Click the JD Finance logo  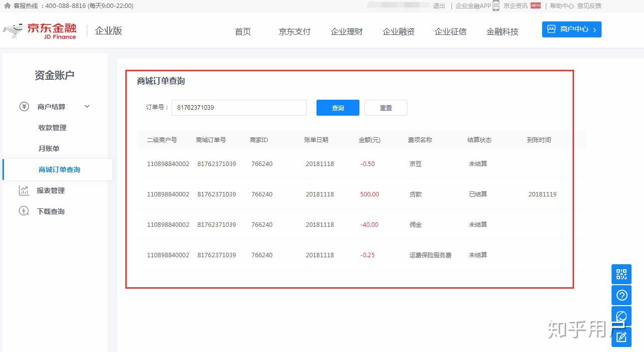pyautogui.click(x=40, y=31)
